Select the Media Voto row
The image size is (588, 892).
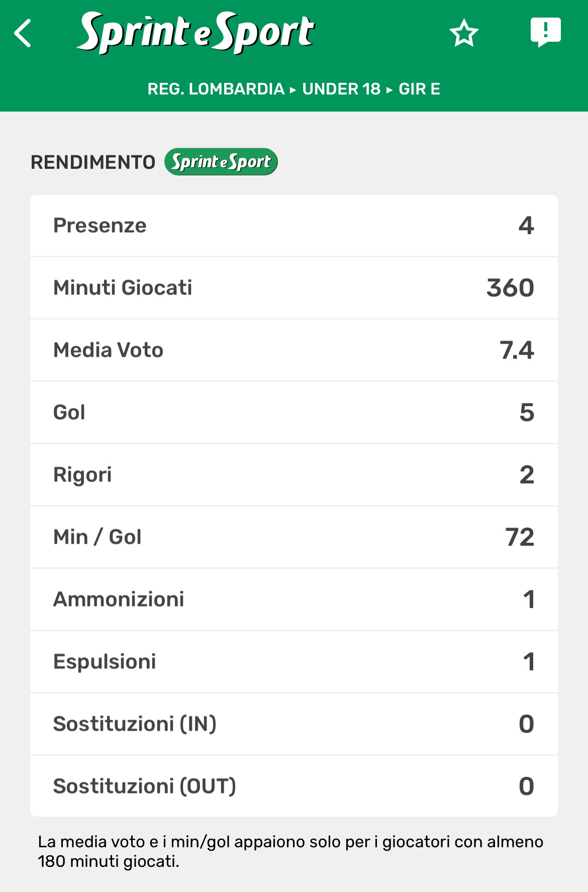click(294, 350)
